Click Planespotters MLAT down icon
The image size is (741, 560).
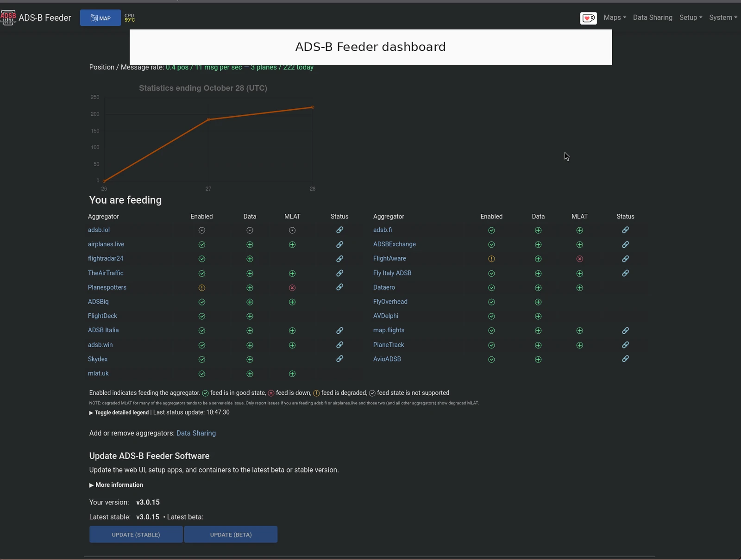coord(292,288)
